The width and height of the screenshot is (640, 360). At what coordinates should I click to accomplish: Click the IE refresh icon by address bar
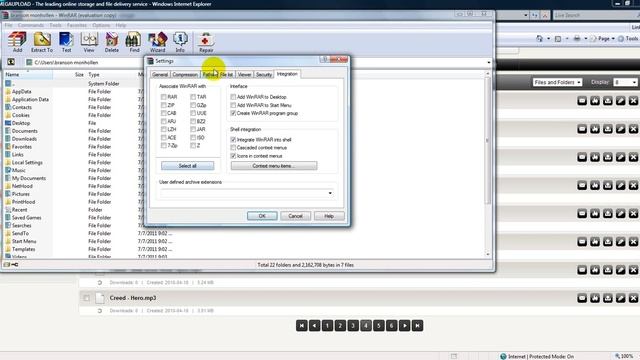(x=534, y=15)
